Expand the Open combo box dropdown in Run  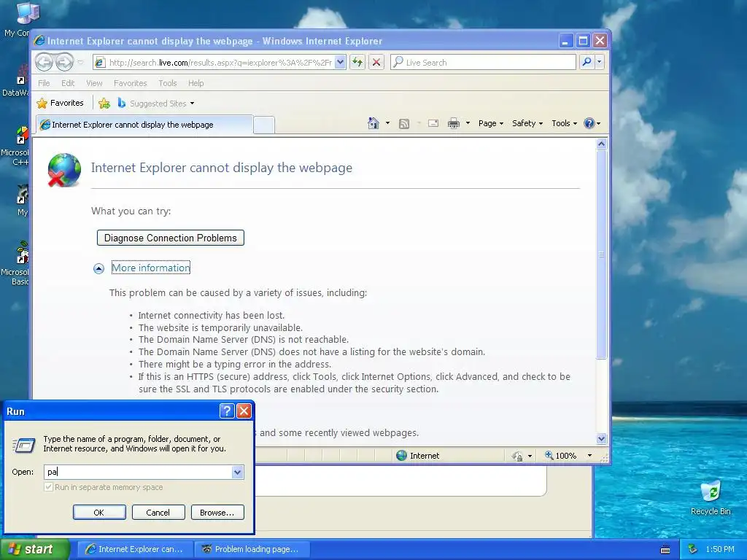click(x=238, y=472)
